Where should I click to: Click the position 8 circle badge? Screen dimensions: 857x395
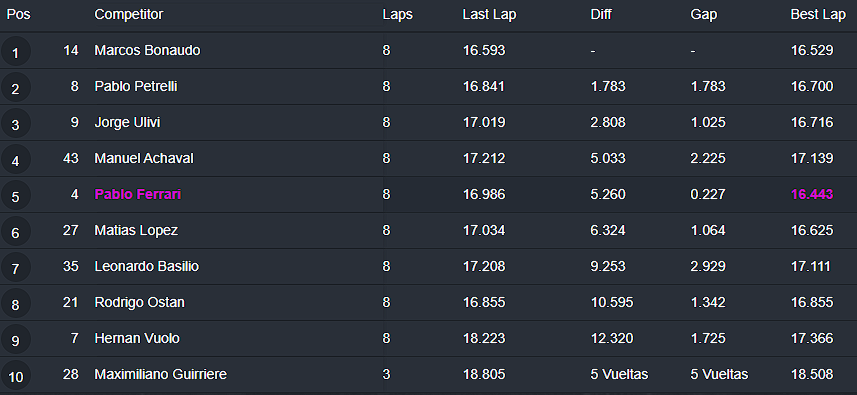coord(15,304)
